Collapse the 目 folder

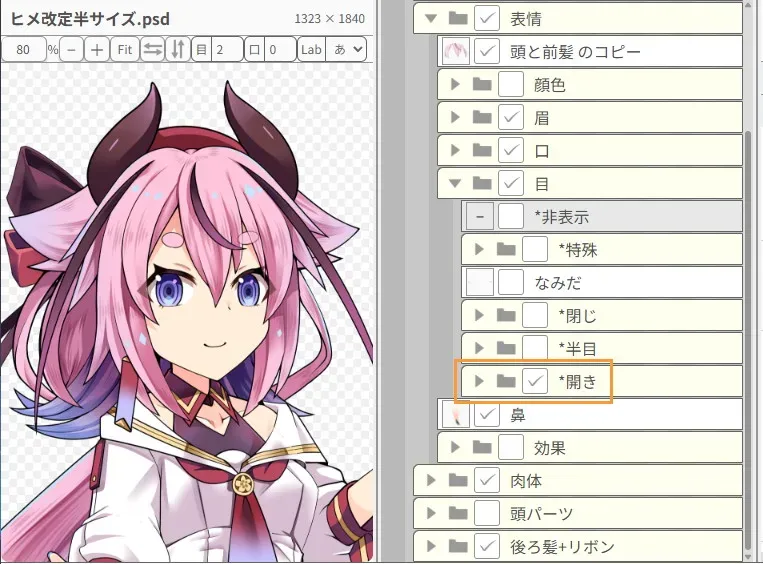(455, 183)
